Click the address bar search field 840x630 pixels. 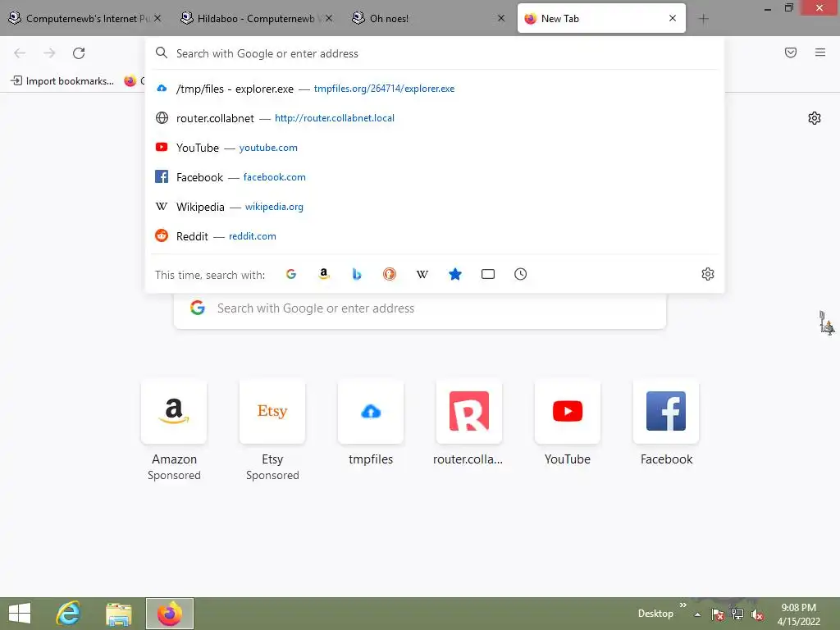[434, 53]
